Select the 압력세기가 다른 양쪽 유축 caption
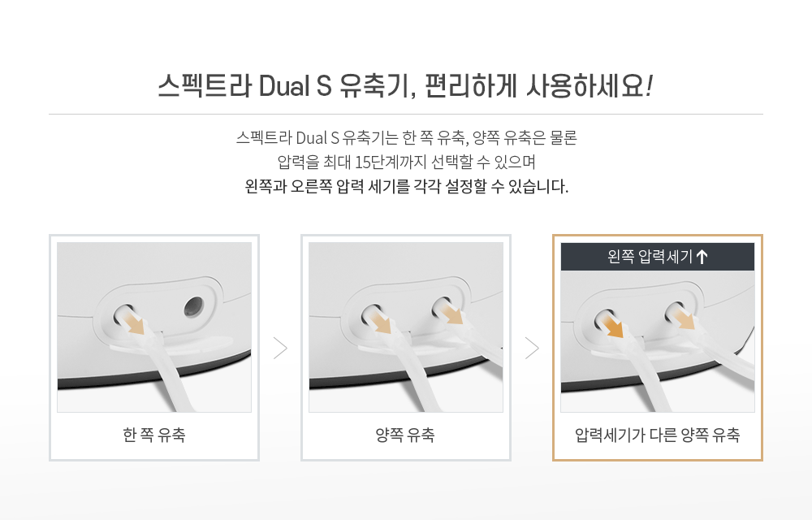 pyautogui.click(x=658, y=435)
